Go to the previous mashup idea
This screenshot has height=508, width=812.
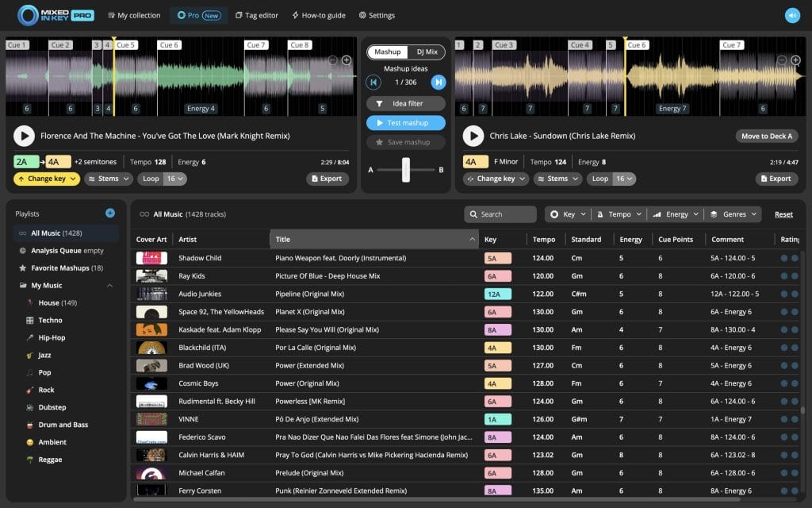pos(373,82)
